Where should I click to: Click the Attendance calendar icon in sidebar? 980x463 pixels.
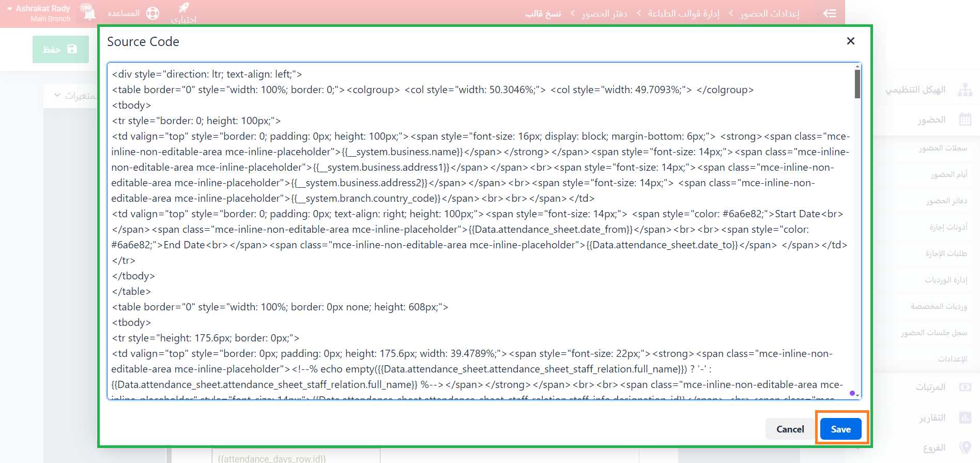click(964, 120)
